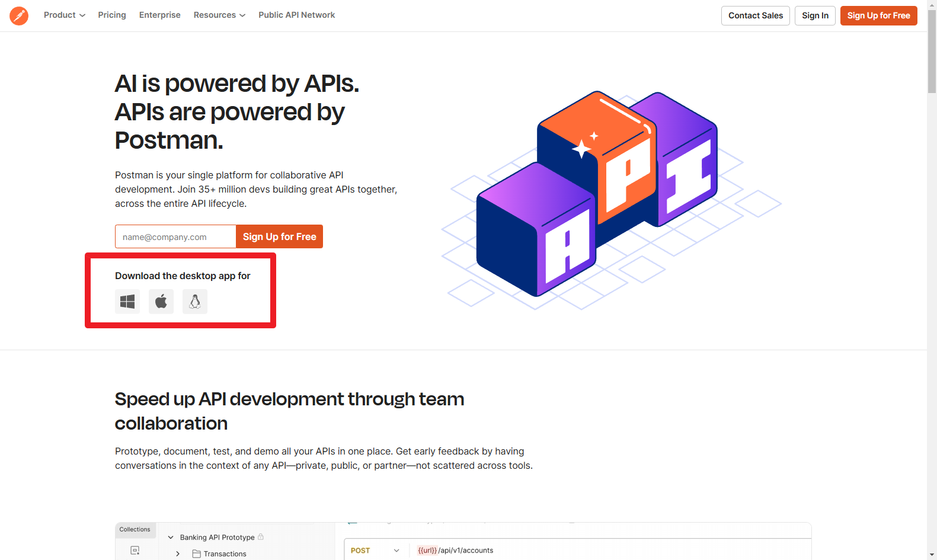The height and width of the screenshot is (560, 937).
Task: Click Sign Up for Free in navbar
Action: pos(878,15)
